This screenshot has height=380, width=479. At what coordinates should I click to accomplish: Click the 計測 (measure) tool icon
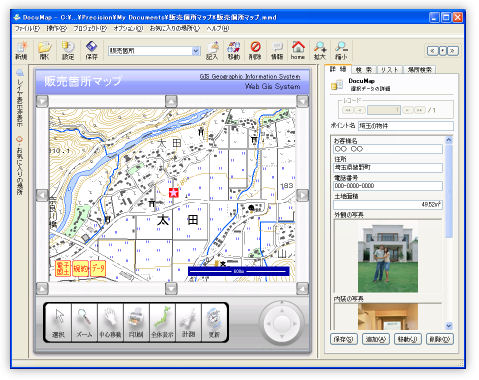coord(188,322)
